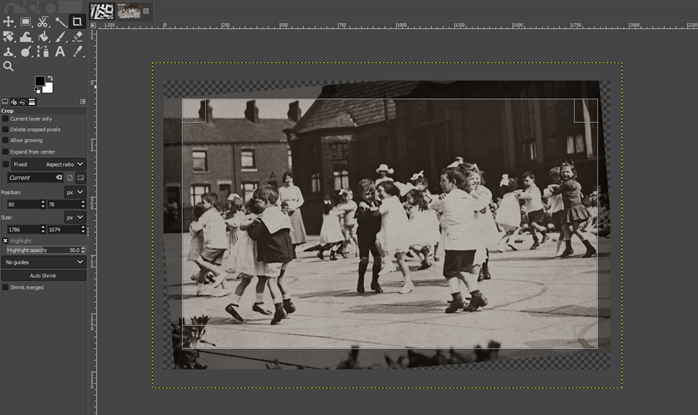Open the Position unit px dropdown

click(75, 192)
